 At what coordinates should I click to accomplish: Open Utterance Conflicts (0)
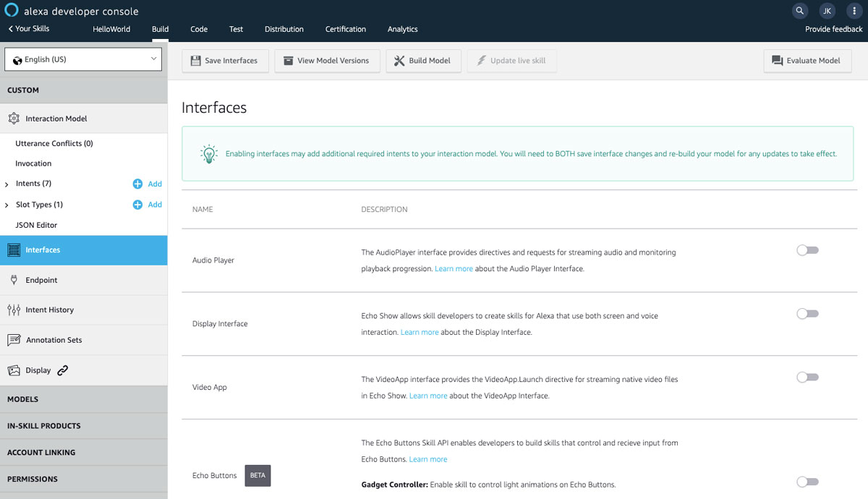pos(54,143)
